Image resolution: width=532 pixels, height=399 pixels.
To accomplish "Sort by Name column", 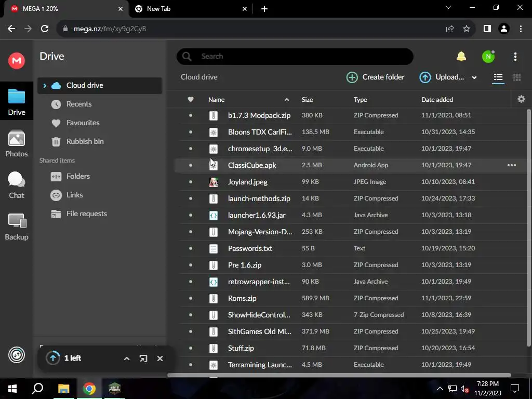I will 216,99.
